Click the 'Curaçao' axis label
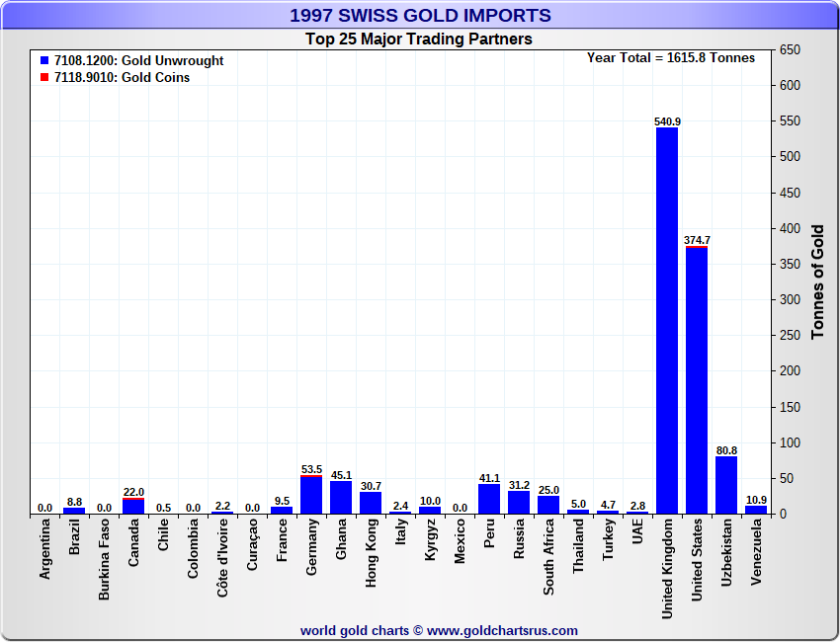 click(252, 544)
